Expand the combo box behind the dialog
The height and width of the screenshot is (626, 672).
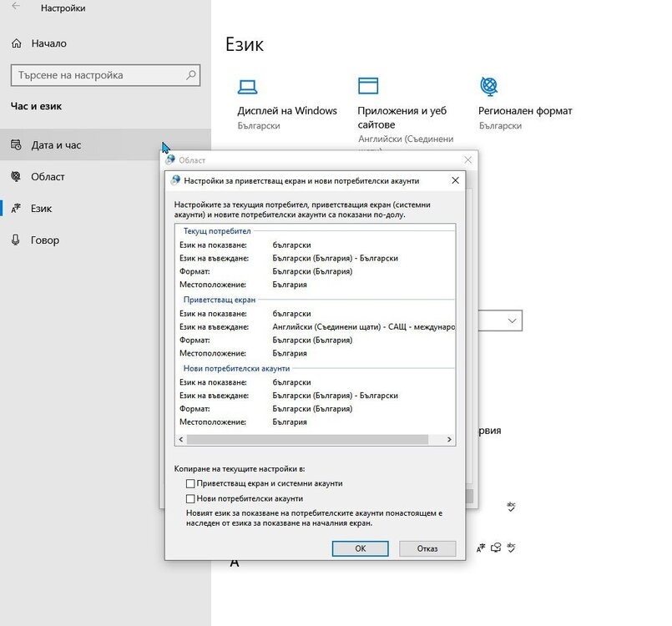click(x=511, y=321)
